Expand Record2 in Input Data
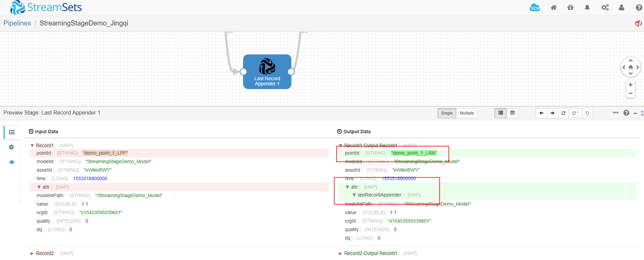 32,253
